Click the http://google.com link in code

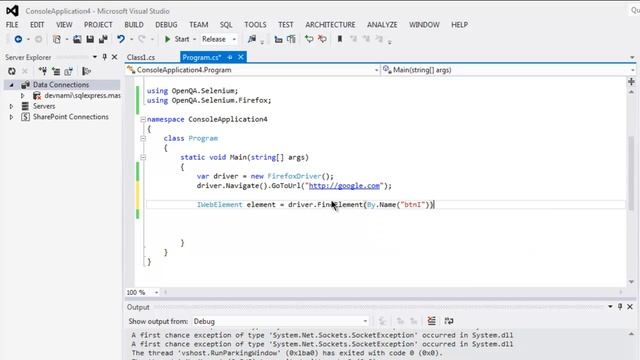(x=344, y=186)
